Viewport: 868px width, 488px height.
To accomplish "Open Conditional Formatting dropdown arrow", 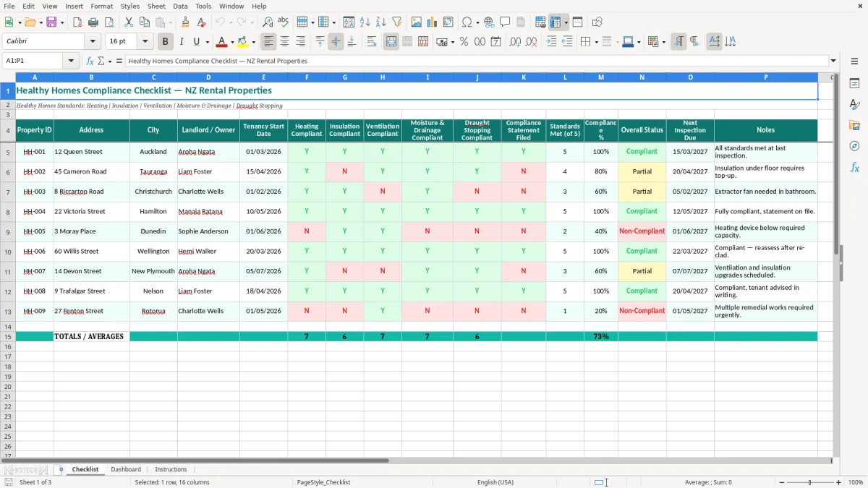I will [663, 42].
